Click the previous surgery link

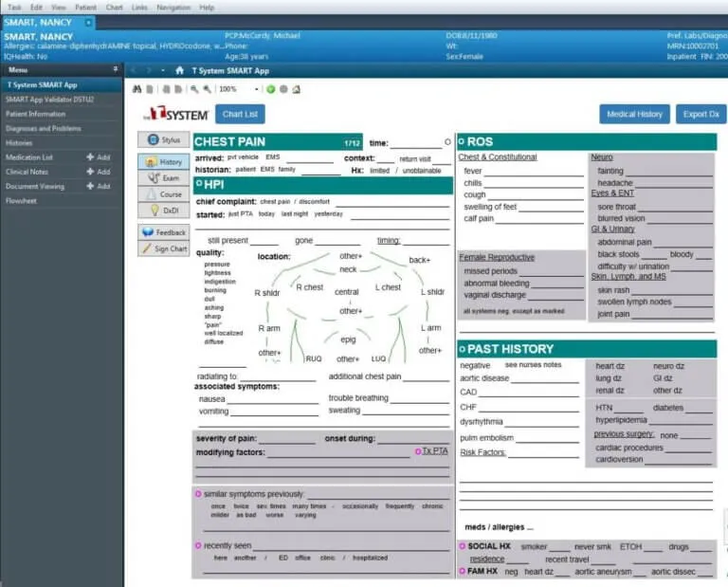pos(624,433)
